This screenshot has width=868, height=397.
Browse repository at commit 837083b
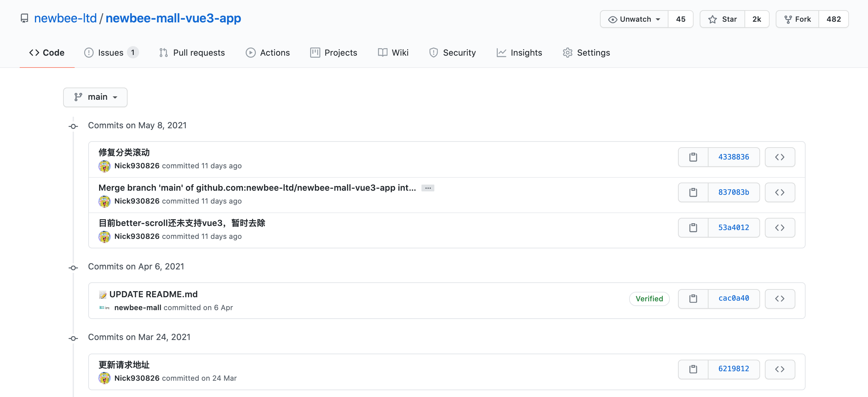(x=780, y=192)
